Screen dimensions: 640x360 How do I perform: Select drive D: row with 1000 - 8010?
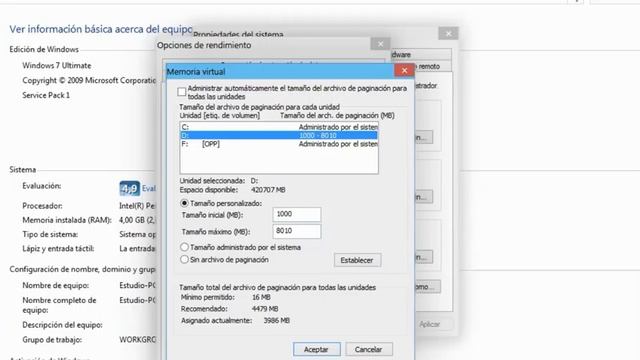tap(279, 135)
